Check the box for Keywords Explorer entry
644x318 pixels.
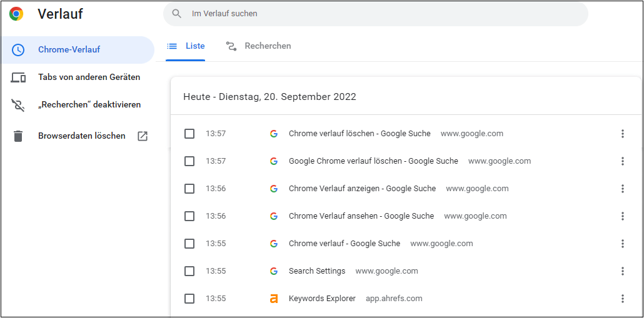click(189, 299)
